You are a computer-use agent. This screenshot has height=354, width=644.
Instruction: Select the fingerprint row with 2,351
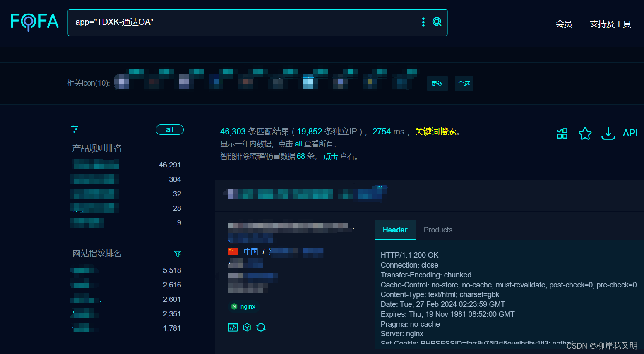(126, 314)
